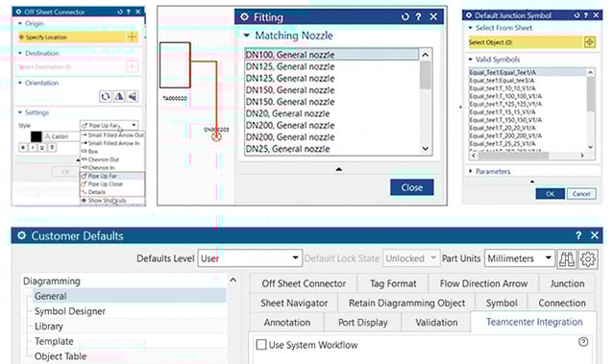The width and height of the screenshot is (613, 364).
Task: Open help for Off Sheet Connector dialog
Action: tap(129, 12)
